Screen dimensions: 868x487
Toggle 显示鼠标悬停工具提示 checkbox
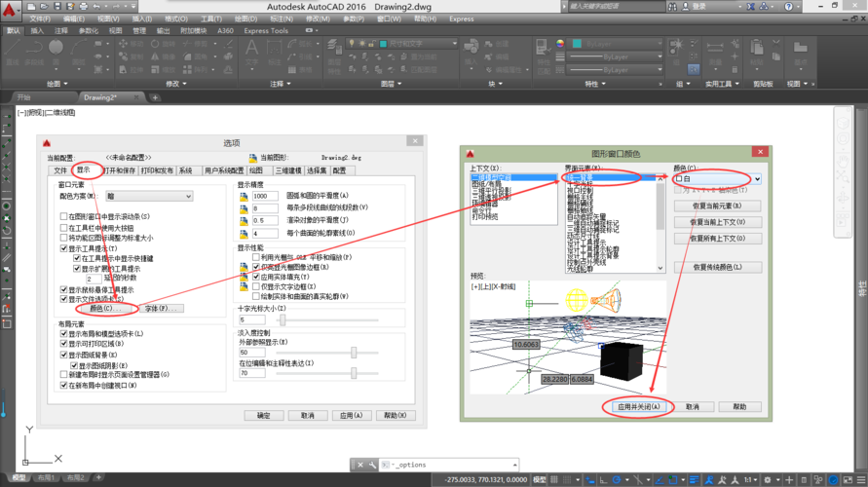point(63,289)
